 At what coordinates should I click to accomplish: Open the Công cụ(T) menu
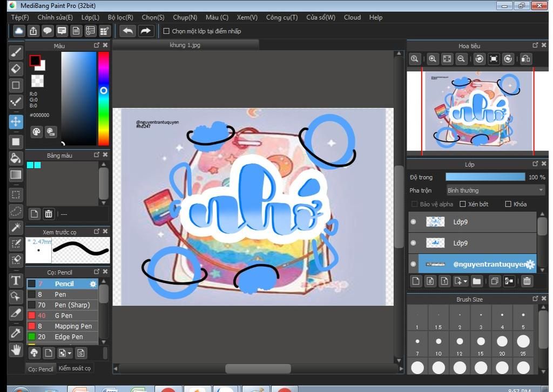click(x=282, y=17)
